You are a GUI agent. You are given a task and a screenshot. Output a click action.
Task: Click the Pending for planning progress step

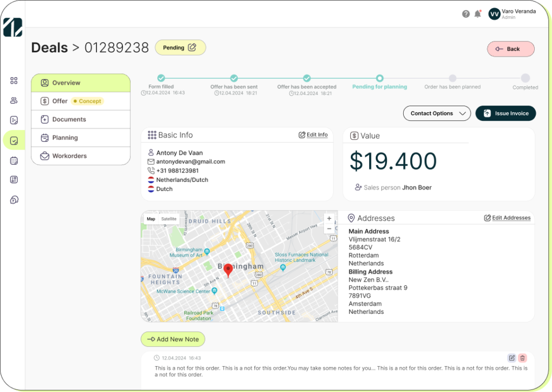[379, 79]
